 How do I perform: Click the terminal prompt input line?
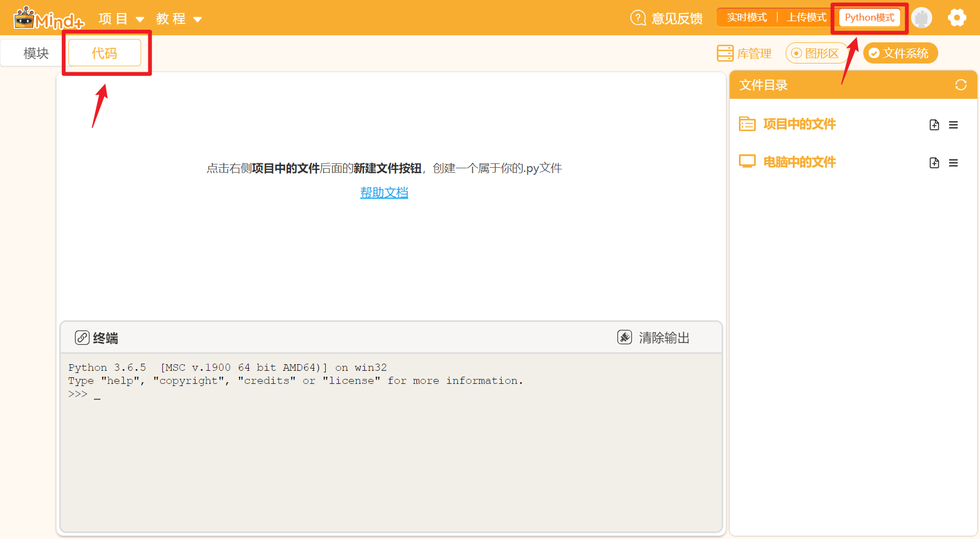coord(391,394)
